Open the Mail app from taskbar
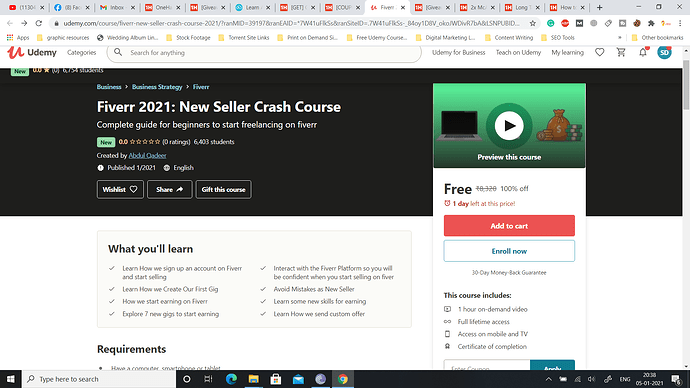Image resolution: width=690 pixels, height=388 pixels. [x=298, y=379]
